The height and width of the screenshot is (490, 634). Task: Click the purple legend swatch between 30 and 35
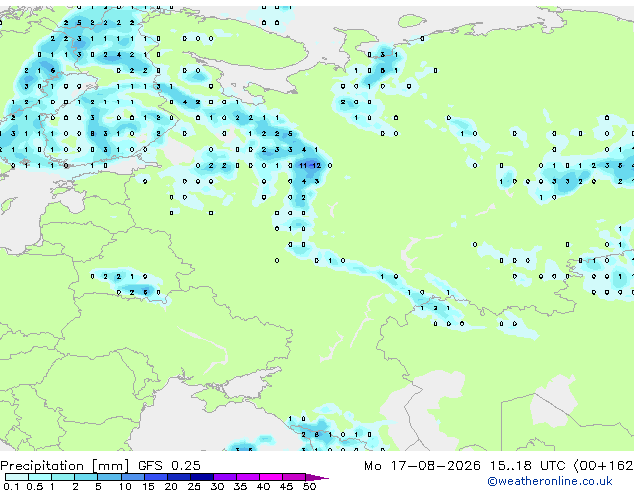click(224, 477)
